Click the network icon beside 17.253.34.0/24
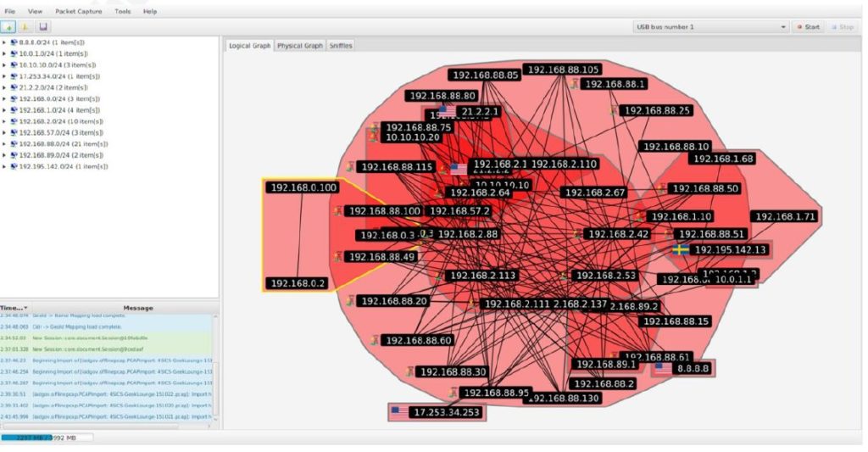This screenshot has width=868, height=452. pos(14,75)
